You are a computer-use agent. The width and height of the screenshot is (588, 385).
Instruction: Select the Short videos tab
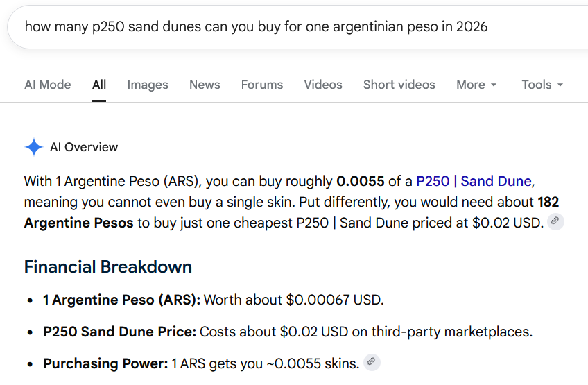click(x=399, y=85)
